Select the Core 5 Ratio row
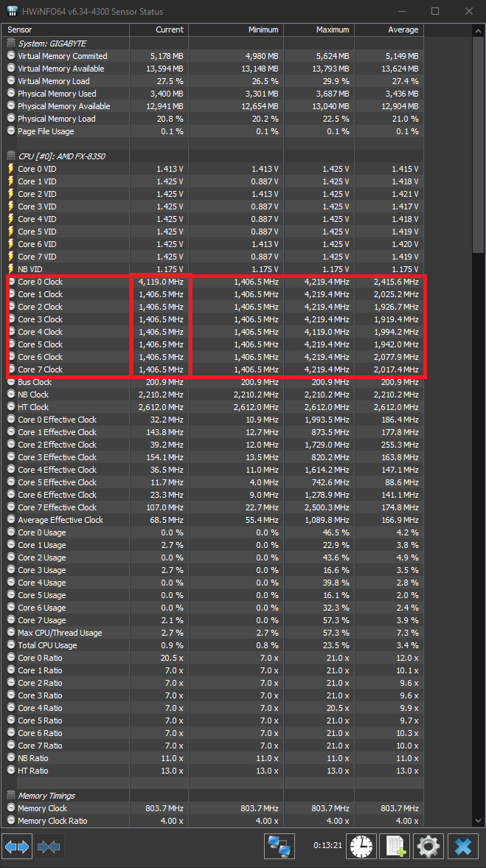This screenshot has height=868, width=486. [214, 721]
